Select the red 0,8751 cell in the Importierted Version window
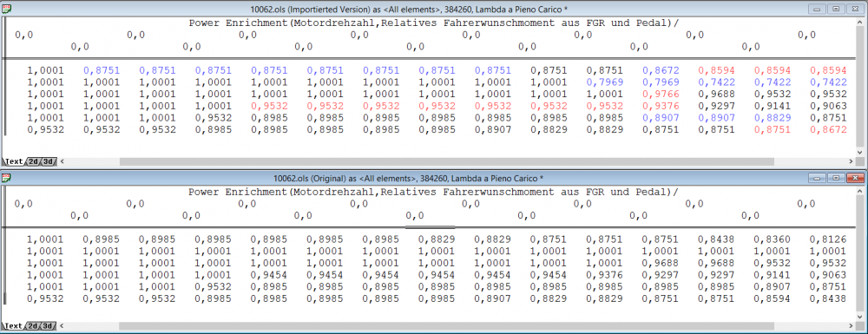This screenshot has height=334, width=868. pos(773,130)
